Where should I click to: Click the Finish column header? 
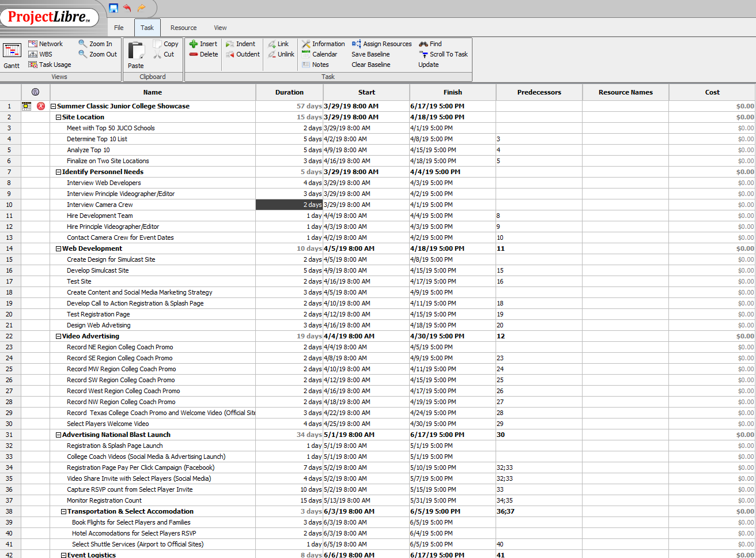coord(453,92)
